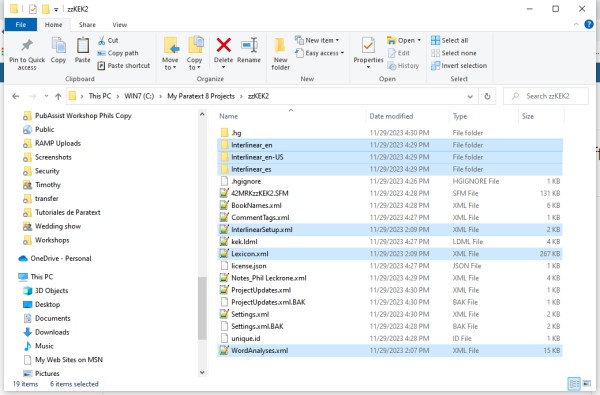This screenshot has height=395, width=600.
Task: Collapse the ribbon with the chevron
Action: pos(576,24)
